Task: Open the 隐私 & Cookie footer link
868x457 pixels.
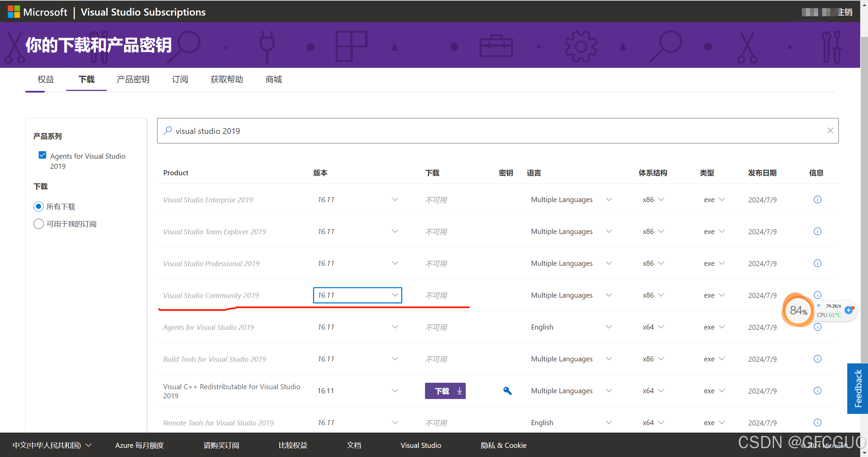Action: click(x=503, y=445)
